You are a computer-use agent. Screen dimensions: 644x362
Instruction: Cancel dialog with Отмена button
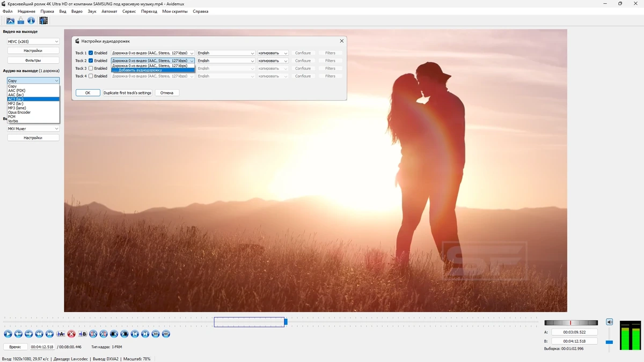pos(167,93)
